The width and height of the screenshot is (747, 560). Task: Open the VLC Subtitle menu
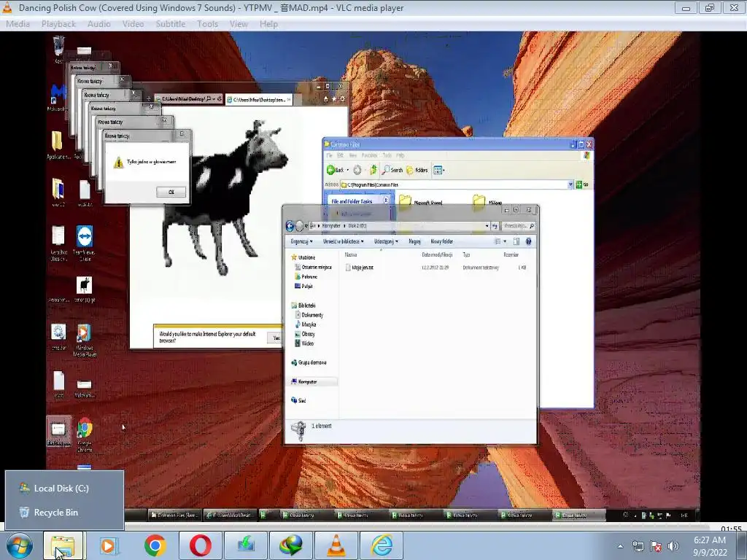[x=171, y=24]
